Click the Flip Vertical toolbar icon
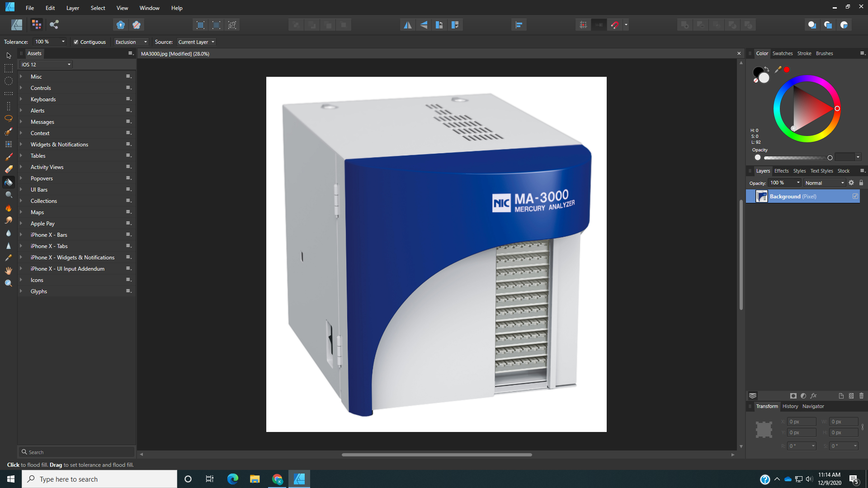The width and height of the screenshot is (868, 488). (424, 25)
